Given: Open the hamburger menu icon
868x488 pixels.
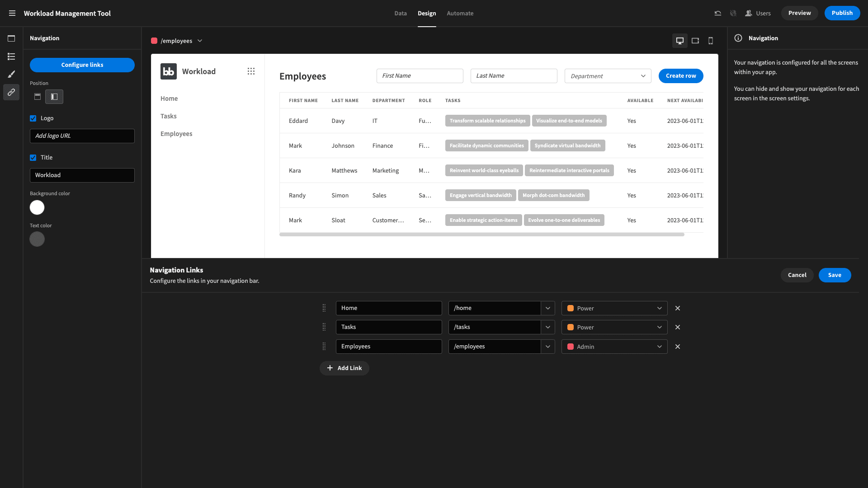Looking at the screenshot, I should [12, 13].
